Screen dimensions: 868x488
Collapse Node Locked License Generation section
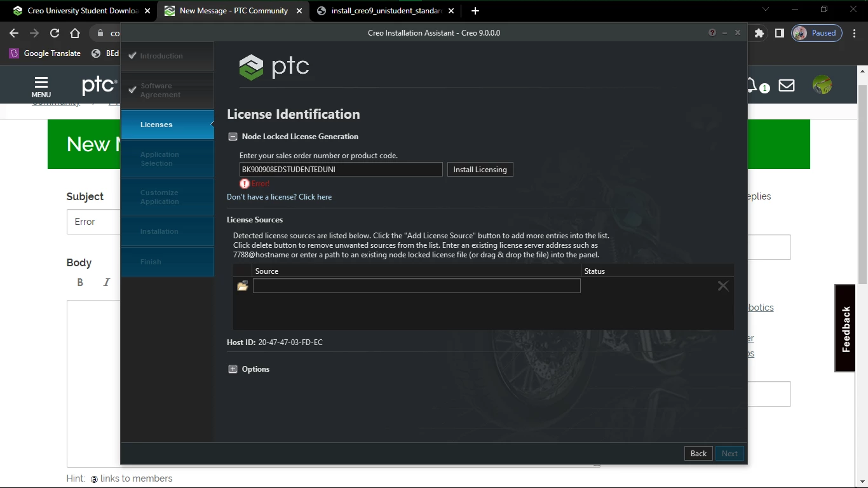[233, 137]
